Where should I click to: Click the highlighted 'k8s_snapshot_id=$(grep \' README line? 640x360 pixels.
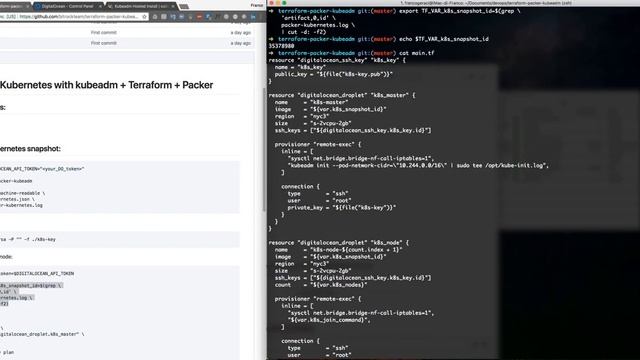(x=31, y=286)
